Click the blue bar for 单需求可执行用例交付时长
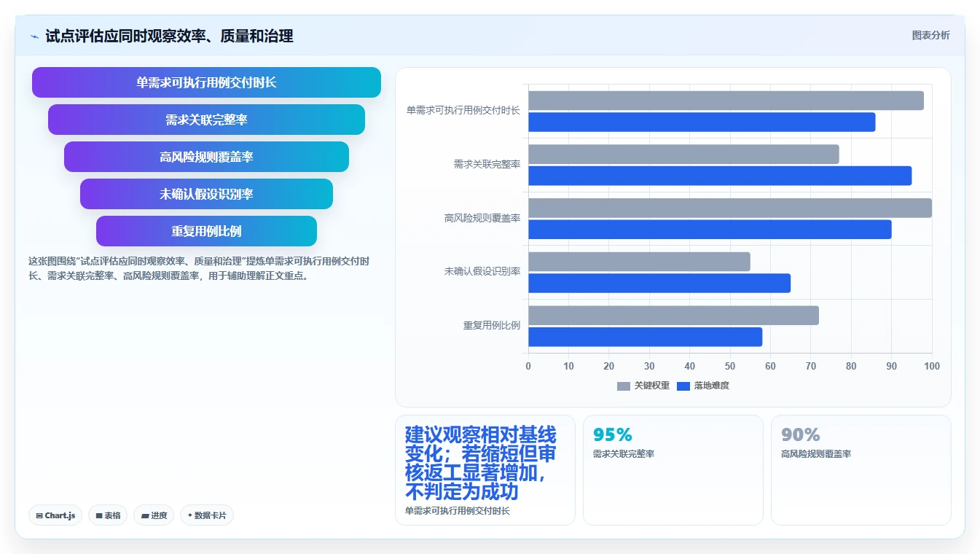 (702, 122)
